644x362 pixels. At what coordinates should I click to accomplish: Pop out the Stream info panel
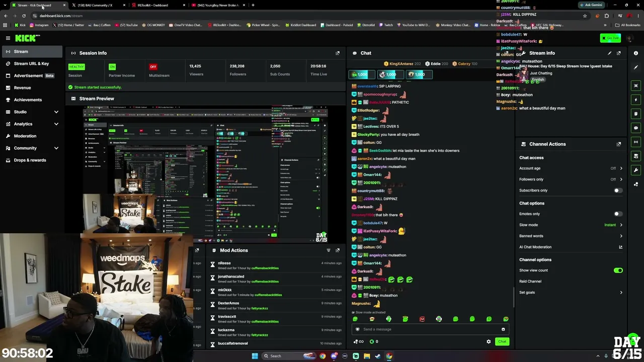[619, 53]
